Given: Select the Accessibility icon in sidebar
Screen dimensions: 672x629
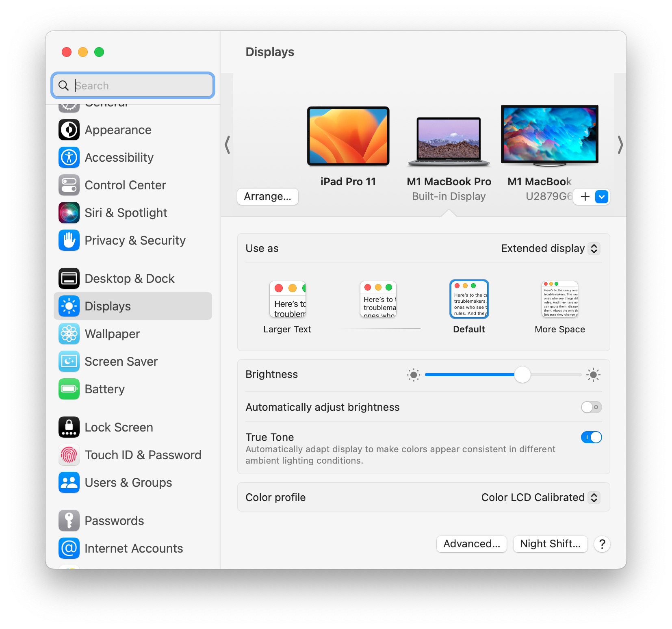Looking at the screenshot, I should pyautogui.click(x=69, y=157).
